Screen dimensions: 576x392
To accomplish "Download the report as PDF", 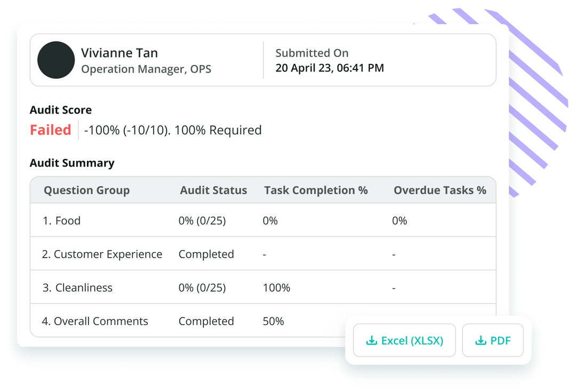I will point(493,340).
